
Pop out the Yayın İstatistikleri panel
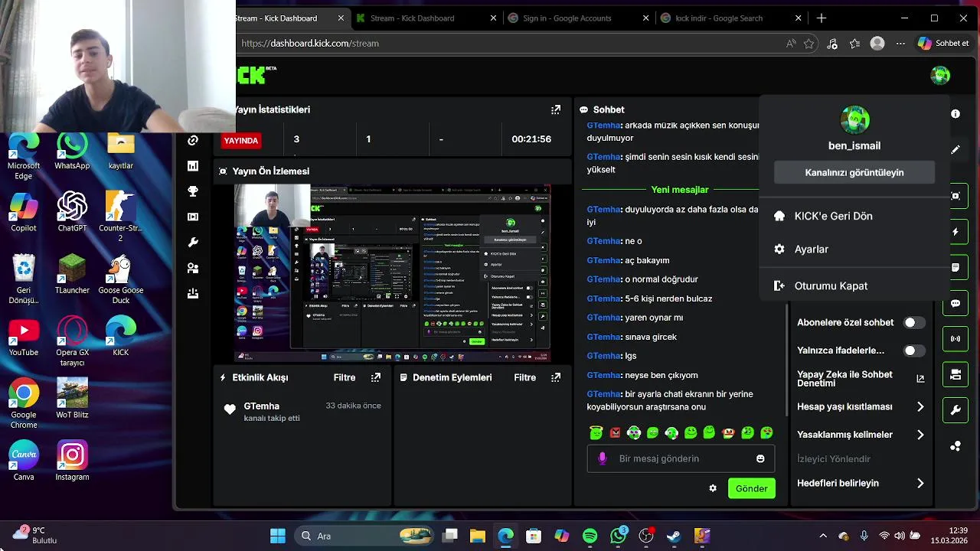556,109
